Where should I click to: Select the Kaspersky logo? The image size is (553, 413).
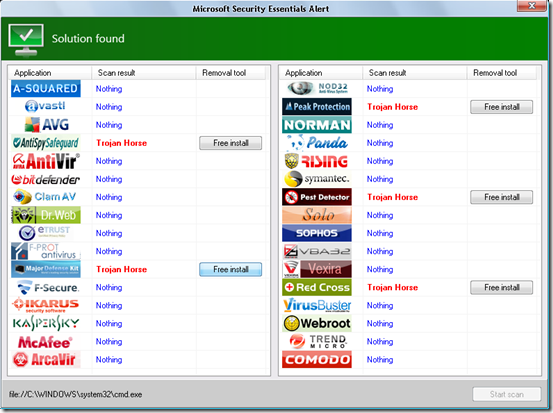pos(46,323)
